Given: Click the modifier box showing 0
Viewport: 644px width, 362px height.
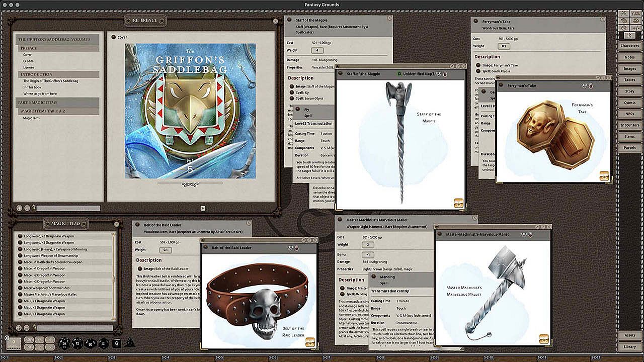Looking at the screenshot, I should [14, 343].
